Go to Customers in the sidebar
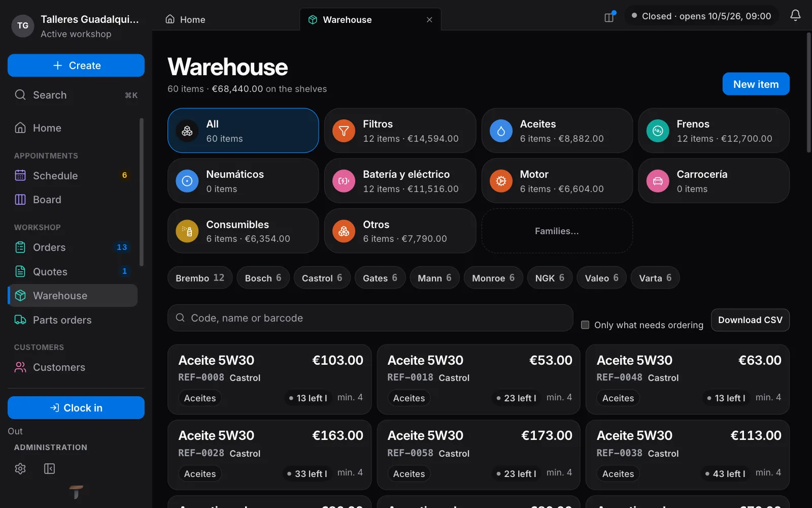This screenshot has height=508, width=812. coord(73,367)
